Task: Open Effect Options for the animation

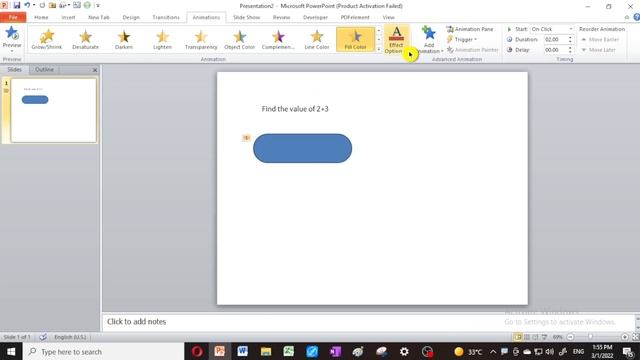Action: (396, 39)
